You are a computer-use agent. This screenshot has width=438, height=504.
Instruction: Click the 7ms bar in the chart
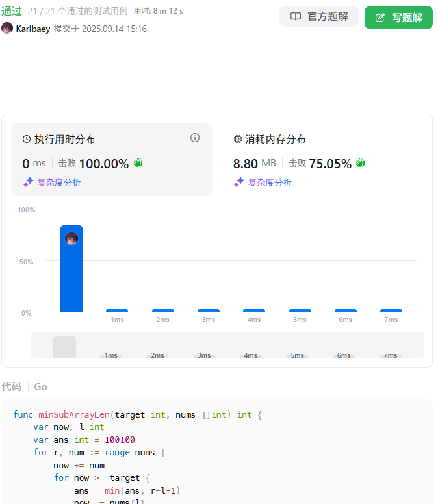tap(391, 310)
